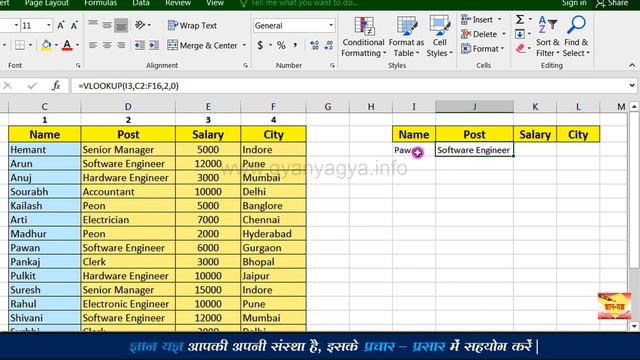Image resolution: width=640 pixels, height=360 pixels.
Task: Click the Fill Color paint bucket
Action: pos(46,45)
